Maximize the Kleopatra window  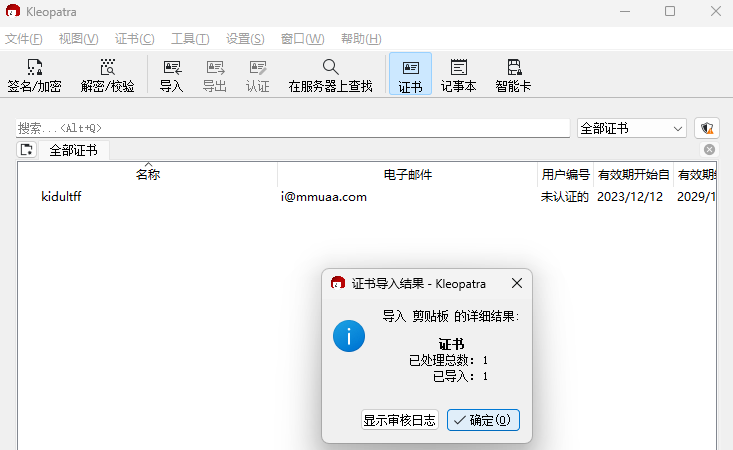pos(670,11)
